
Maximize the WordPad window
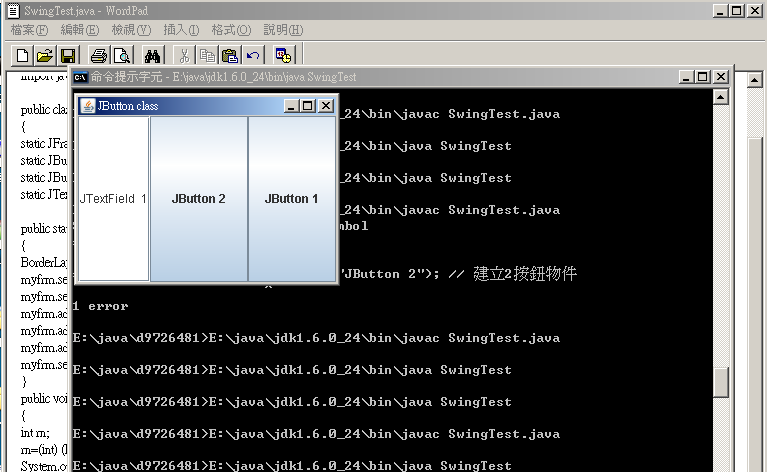pos(737,10)
